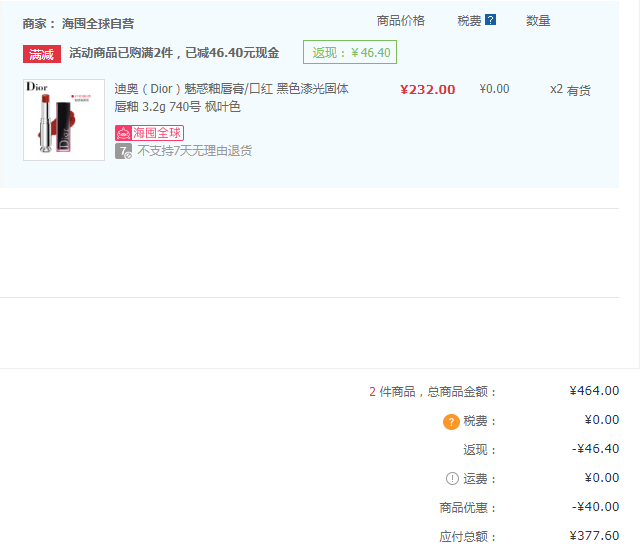The height and width of the screenshot is (551, 641).
Task: Click the 数量 column header
Action: 538,20
